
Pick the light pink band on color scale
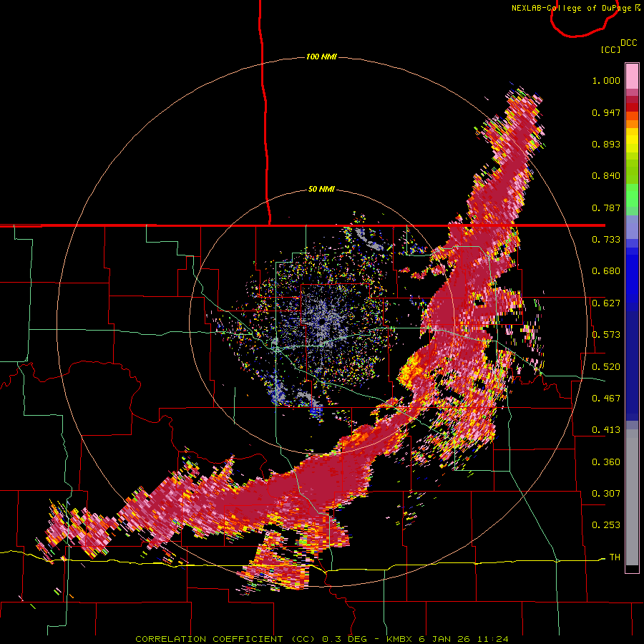coord(632,77)
